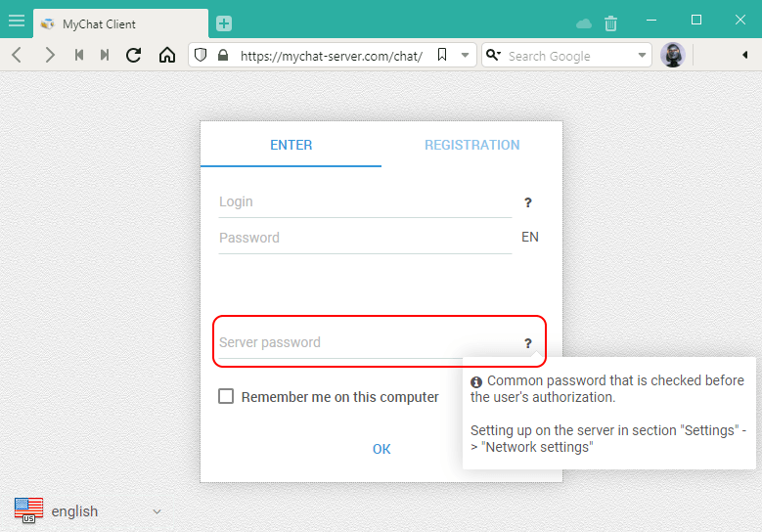Toggle the EN keyboard layout indicator
The width and height of the screenshot is (762, 532).
tap(529, 238)
